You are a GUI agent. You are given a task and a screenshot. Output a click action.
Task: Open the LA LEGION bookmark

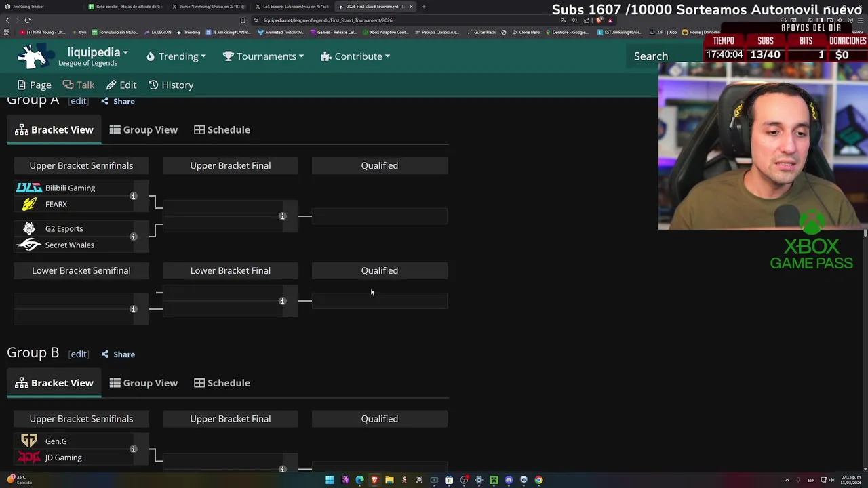[157, 32]
